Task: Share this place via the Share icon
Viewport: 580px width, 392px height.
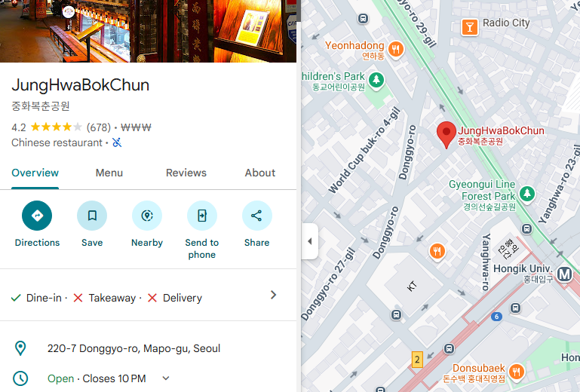Action: pyautogui.click(x=256, y=216)
